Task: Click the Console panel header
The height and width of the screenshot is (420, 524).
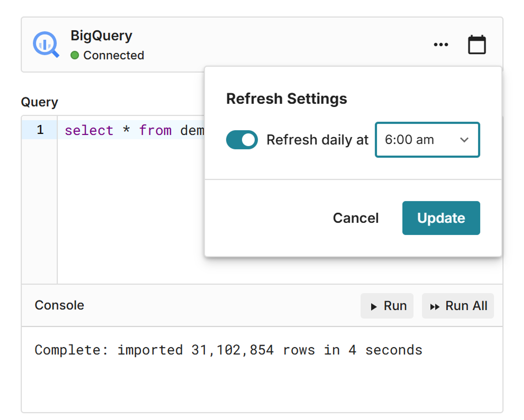Action: [59, 305]
